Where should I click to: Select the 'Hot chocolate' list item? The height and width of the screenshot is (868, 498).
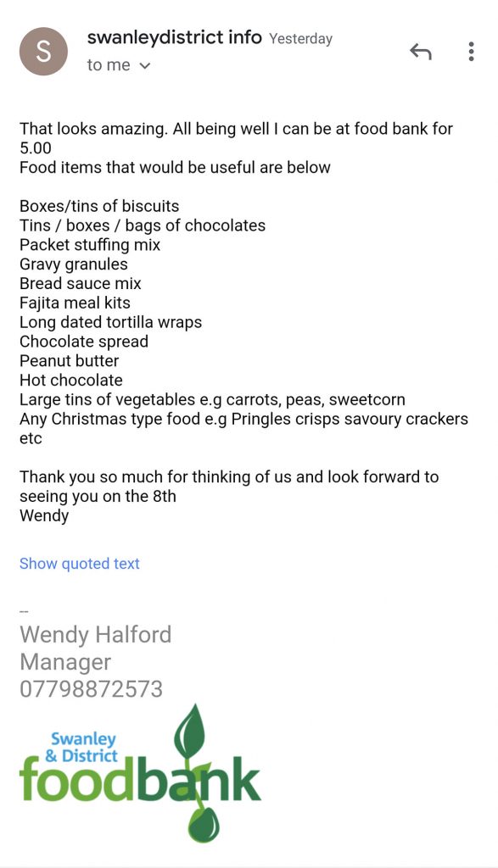[x=71, y=381]
